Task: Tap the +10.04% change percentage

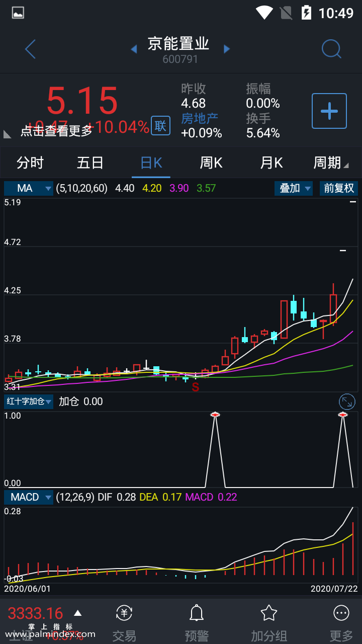Action: pyautogui.click(x=119, y=127)
